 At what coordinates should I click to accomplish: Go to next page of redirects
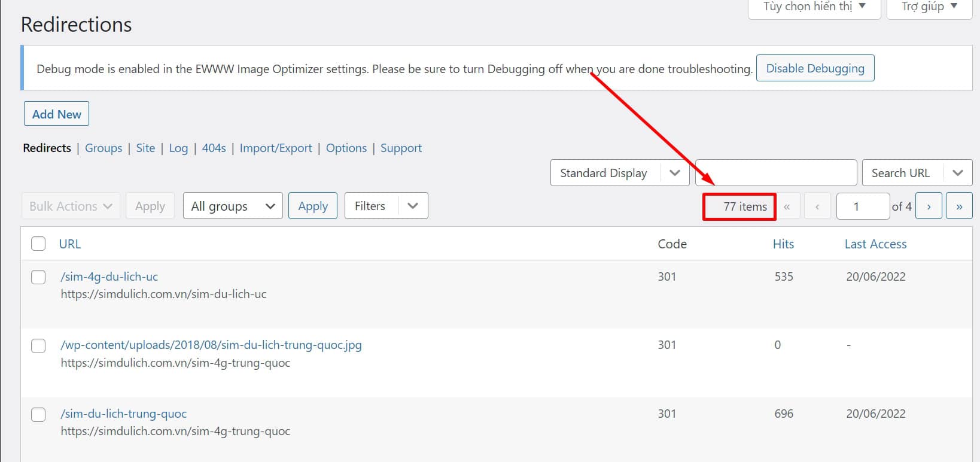929,206
